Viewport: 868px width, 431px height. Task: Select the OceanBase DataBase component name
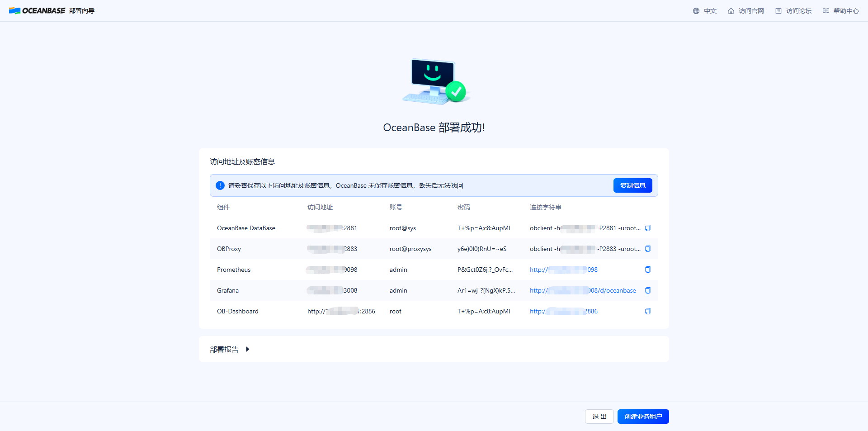tap(246, 228)
